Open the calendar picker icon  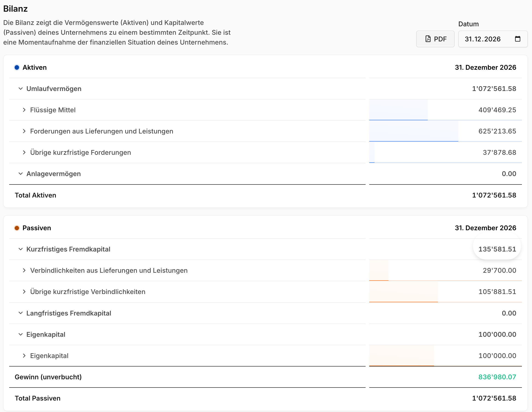(518, 39)
